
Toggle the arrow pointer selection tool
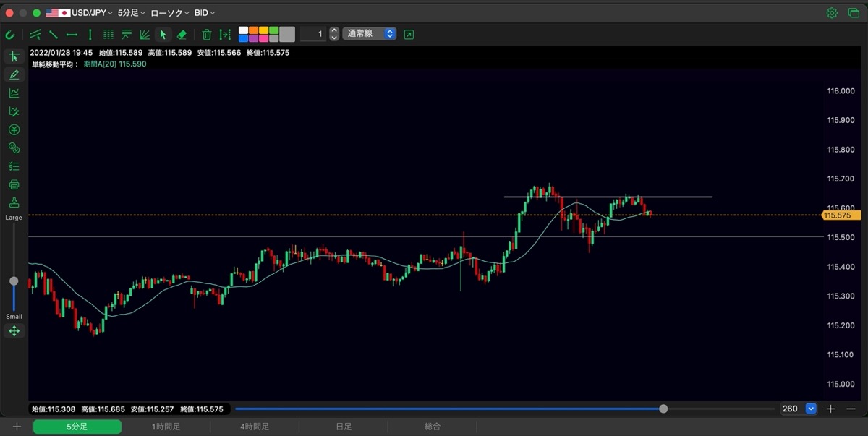coord(163,34)
